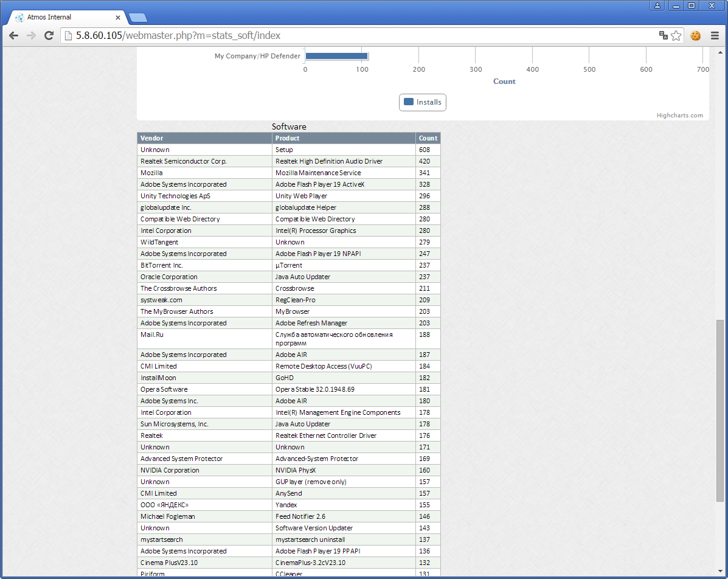Screen dimensions: 728x579
Task: Click the 'AnySend' product cell
Action: pyautogui.click(x=344, y=494)
